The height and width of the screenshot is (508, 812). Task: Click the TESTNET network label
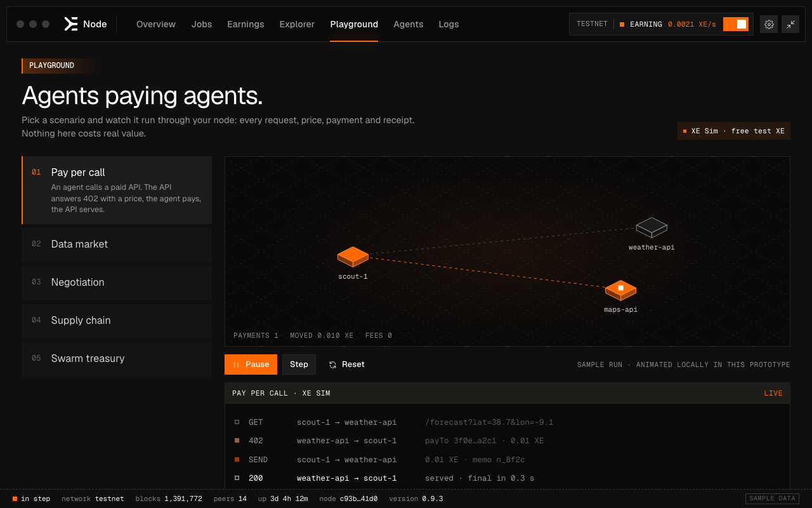pos(592,24)
